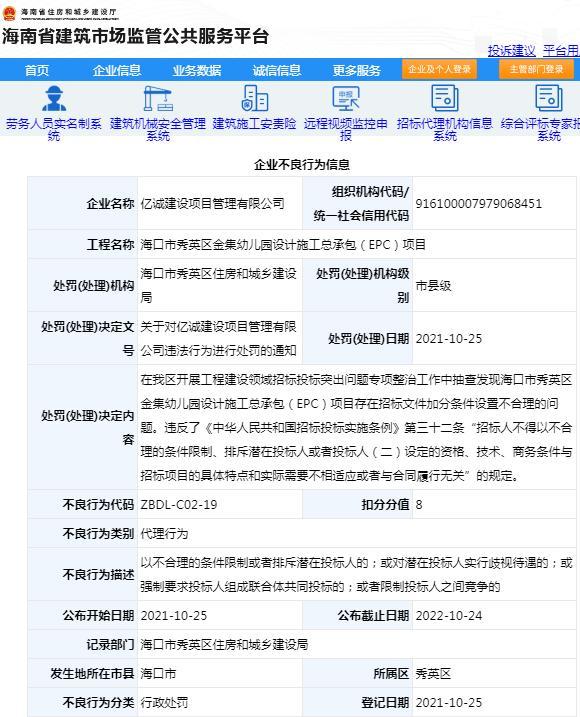Select project name 海口市秀英区金集幼儿园设计施工总承包 cell
Screen dimensions: 580x717
[x=283, y=245]
